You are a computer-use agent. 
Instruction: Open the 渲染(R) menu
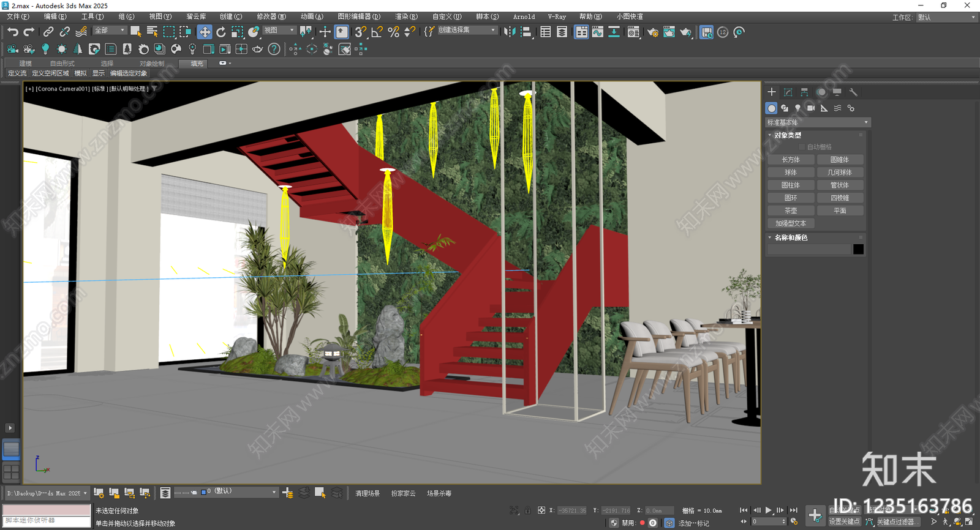(406, 17)
